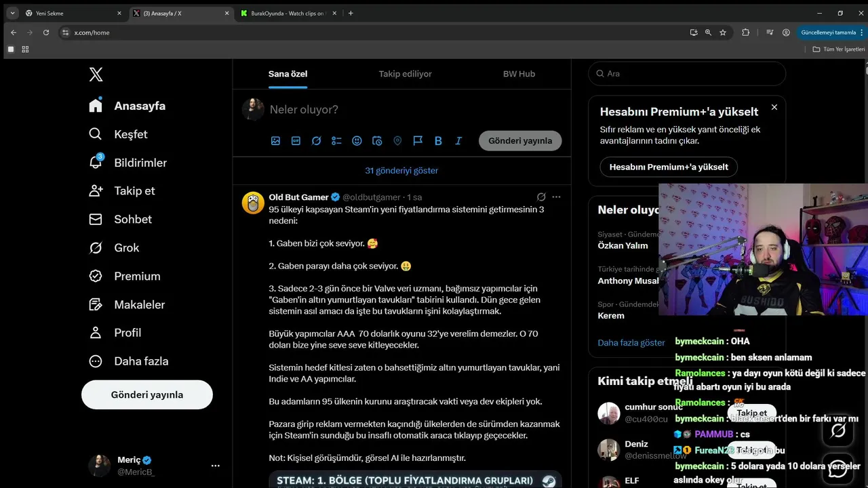Open Old But Gamer avatar
The width and height of the screenshot is (868, 488).
[x=253, y=203]
